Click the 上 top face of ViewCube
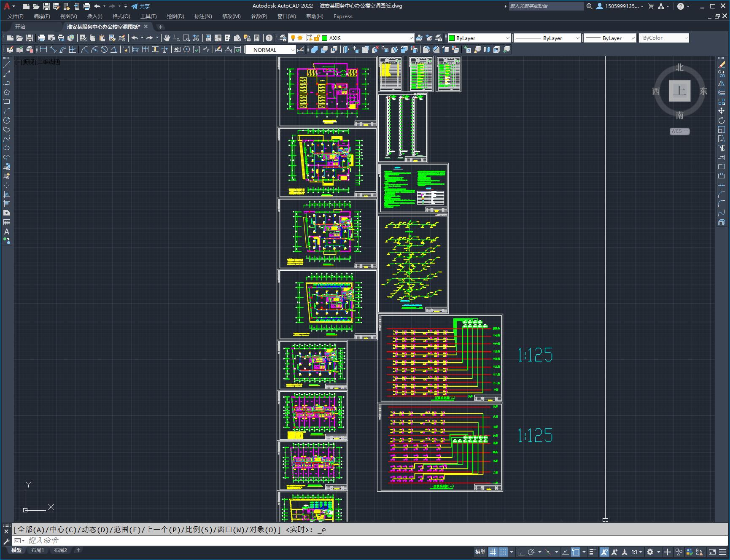Viewport: 730px width, 560px height. point(679,91)
